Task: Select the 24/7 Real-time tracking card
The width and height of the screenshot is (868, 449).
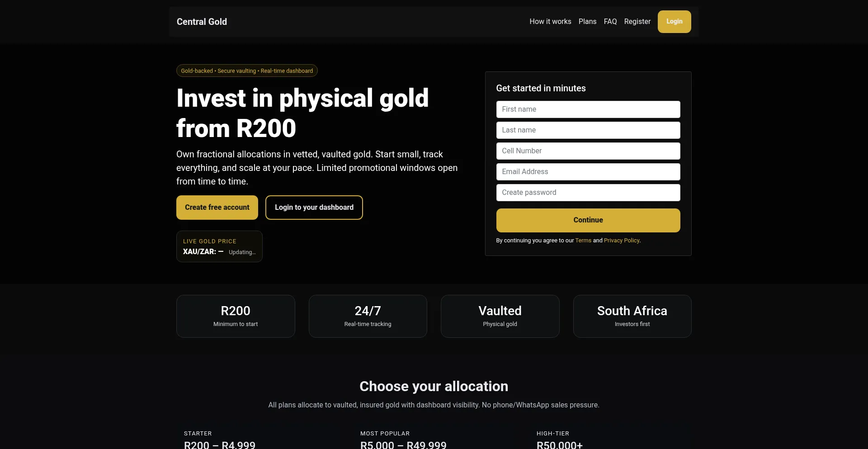Action: 368,316
